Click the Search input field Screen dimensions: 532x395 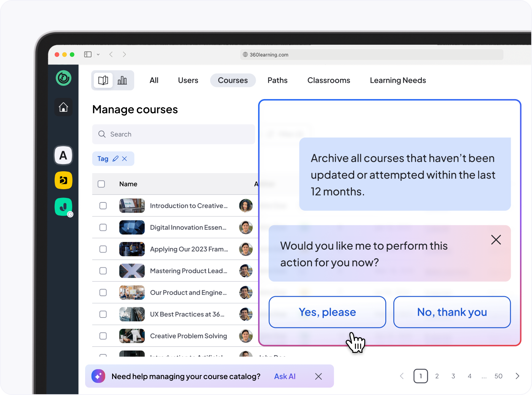(x=173, y=134)
